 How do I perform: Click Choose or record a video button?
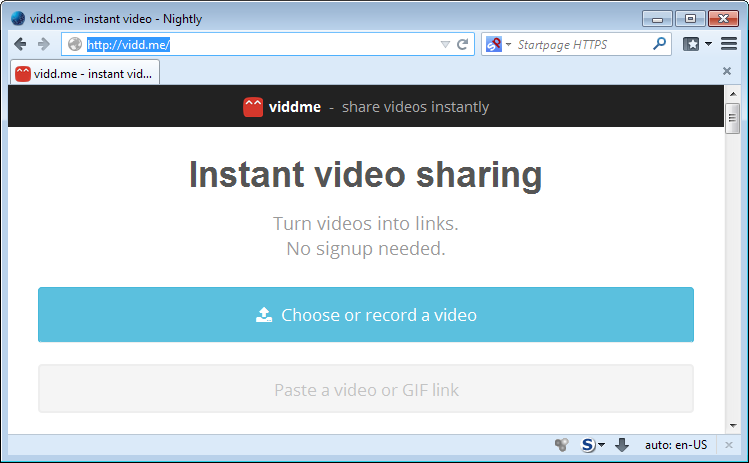[x=365, y=315]
